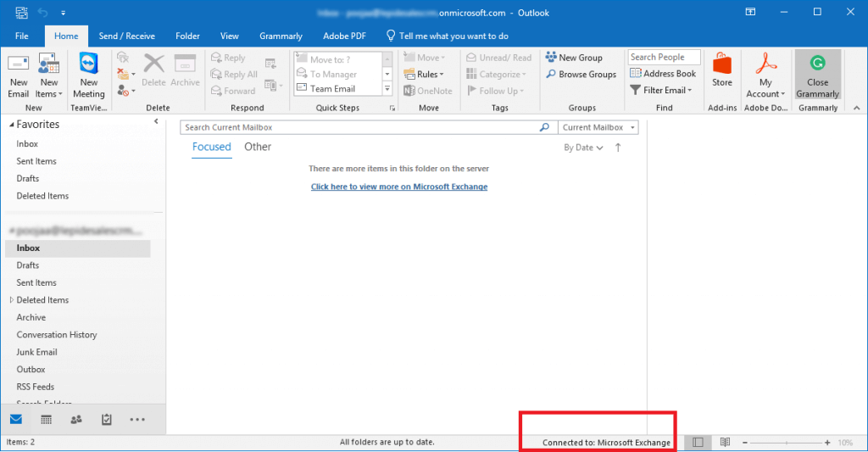
Task: Open the Archive folder
Action: [31, 317]
